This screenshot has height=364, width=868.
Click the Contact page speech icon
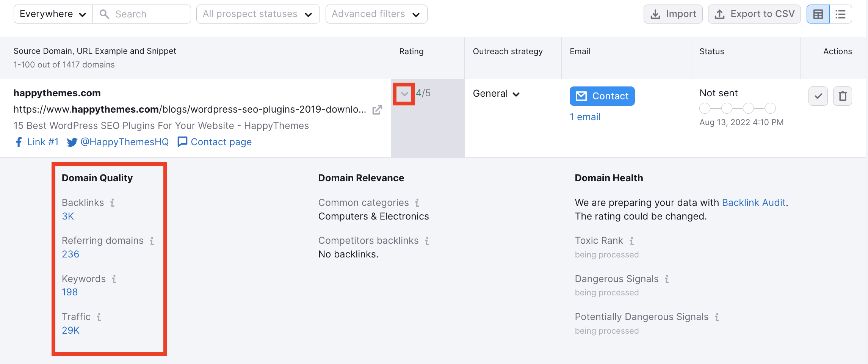coord(182,142)
